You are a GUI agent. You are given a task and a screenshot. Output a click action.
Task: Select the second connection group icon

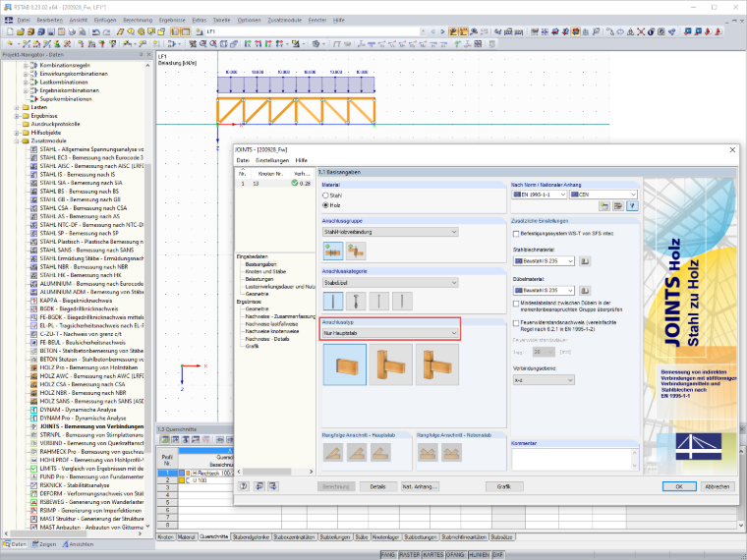pos(356,251)
